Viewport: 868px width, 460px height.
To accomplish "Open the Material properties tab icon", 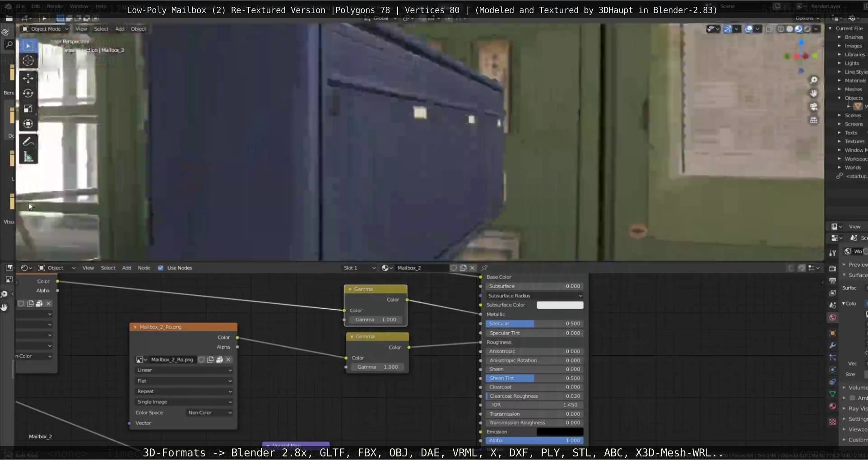I will (833, 406).
